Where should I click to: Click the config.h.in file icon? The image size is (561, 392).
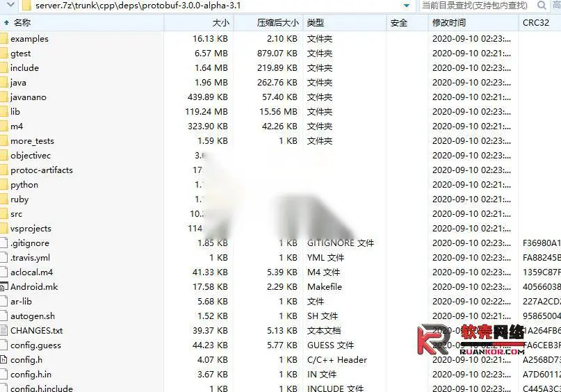pyautogui.click(x=3, y=375)
